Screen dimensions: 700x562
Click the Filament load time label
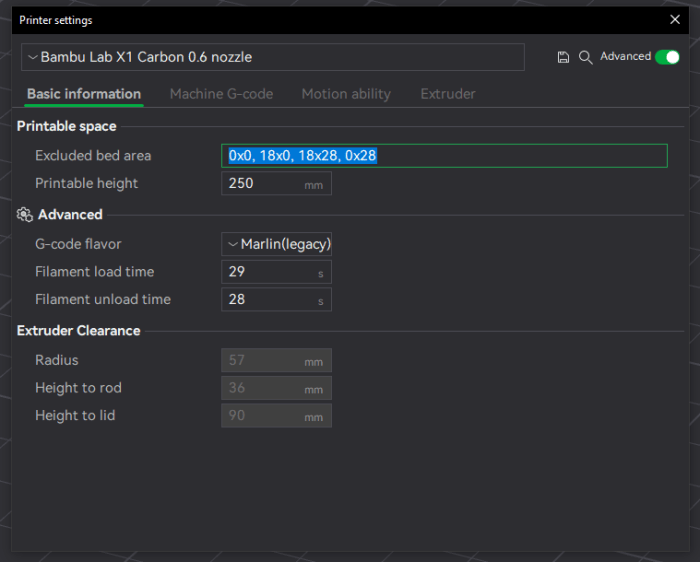coord(95,272)
